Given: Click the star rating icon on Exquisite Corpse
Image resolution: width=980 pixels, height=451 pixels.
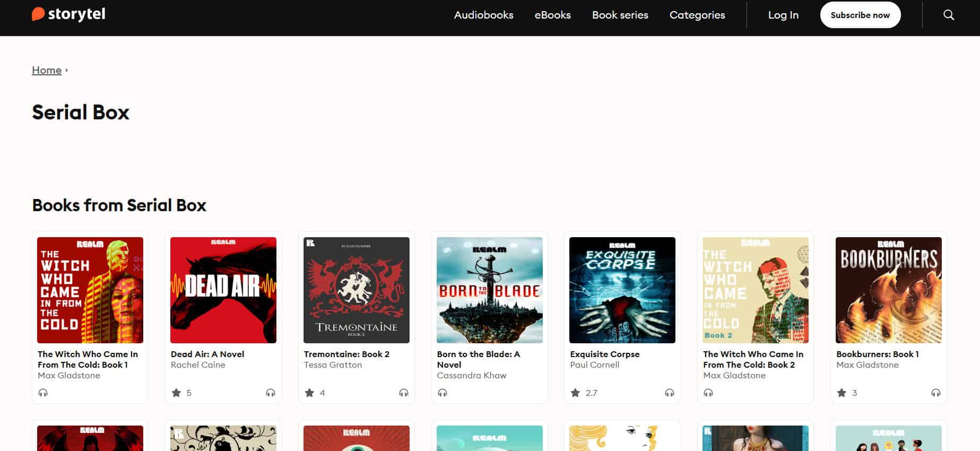Looking at the screenshot, I should coord(575,393).
